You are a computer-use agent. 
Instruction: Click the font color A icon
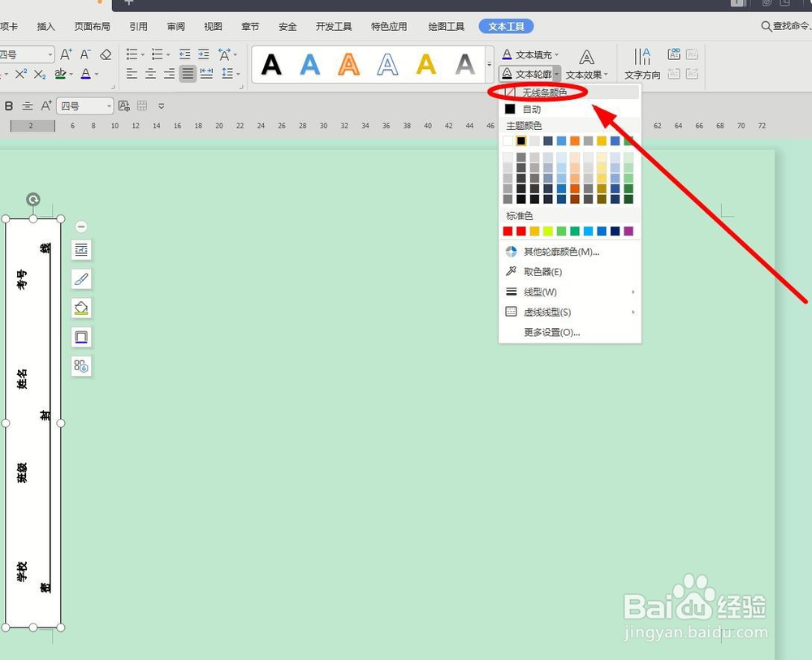(x=86, y=74)
